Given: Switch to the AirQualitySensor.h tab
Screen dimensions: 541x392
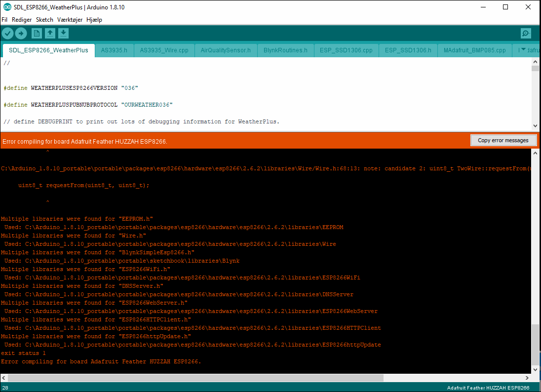Looking at the screenshot, I should (226, 50).
